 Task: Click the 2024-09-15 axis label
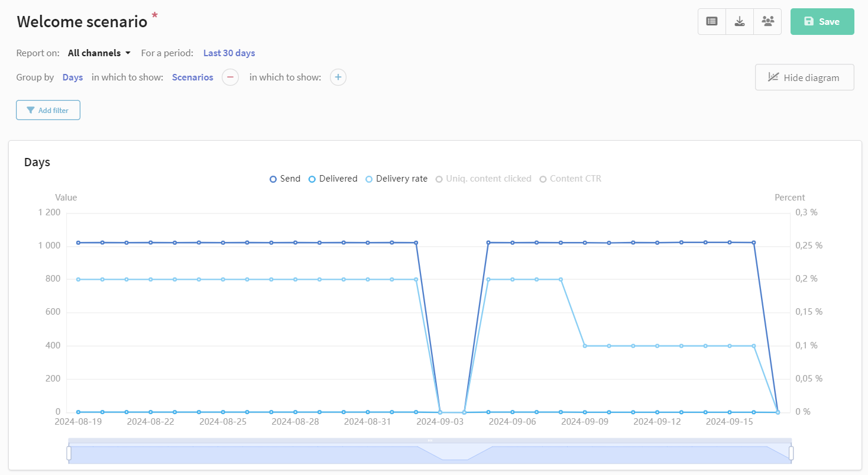pos(730,422)
